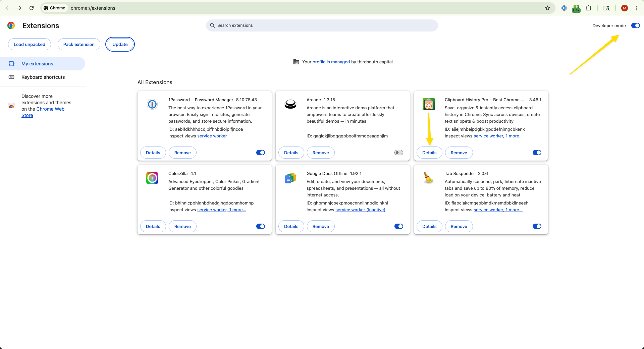Open Details for 1Password

153,153
